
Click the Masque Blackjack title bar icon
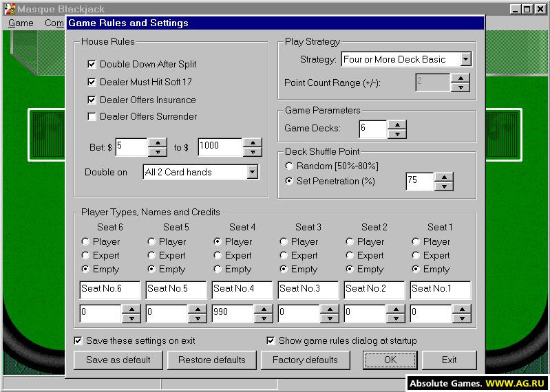click(x=10, y=9)
